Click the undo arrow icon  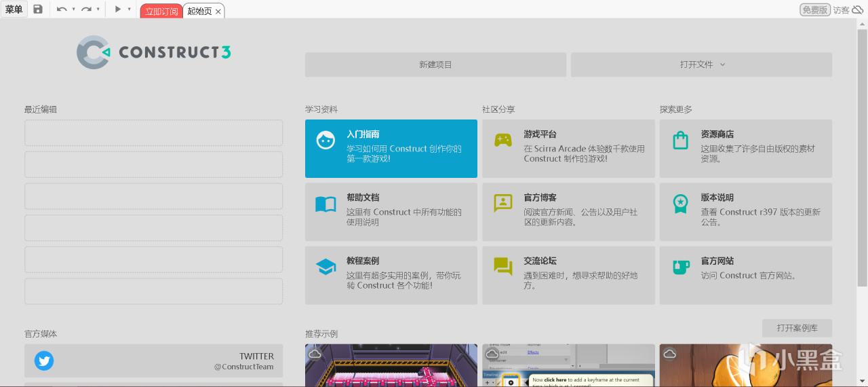62,10
